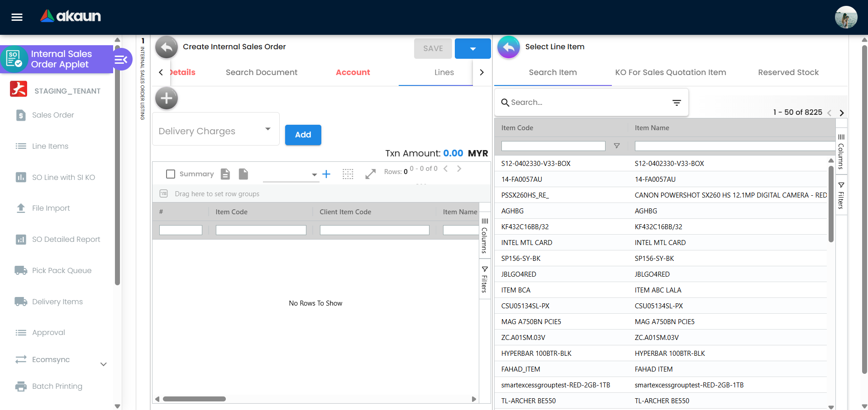The image size is (868, 410).
Task: Click the round plus add-line button
Action: click(167, 98)
